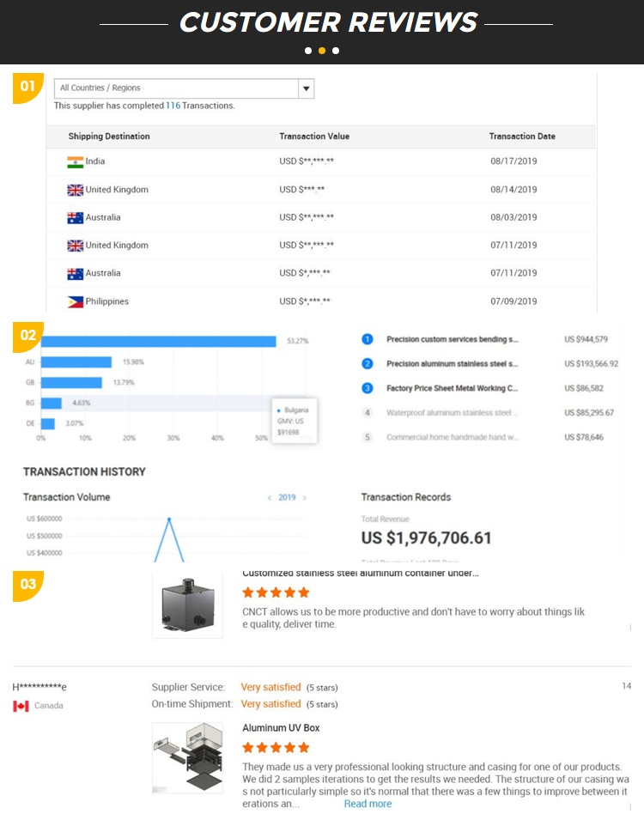
Task: Click the AU 15.98% chart bar
Action: 76,362
